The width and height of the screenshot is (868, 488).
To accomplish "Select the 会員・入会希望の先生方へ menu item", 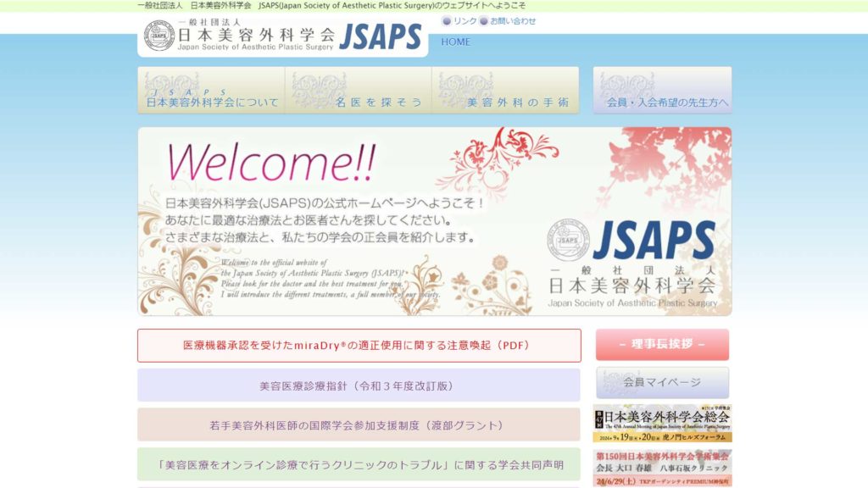I will click(x=662, y=91).
